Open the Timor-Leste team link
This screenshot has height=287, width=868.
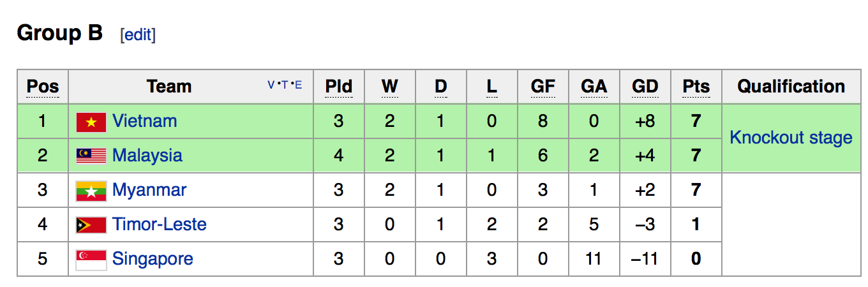159,224
